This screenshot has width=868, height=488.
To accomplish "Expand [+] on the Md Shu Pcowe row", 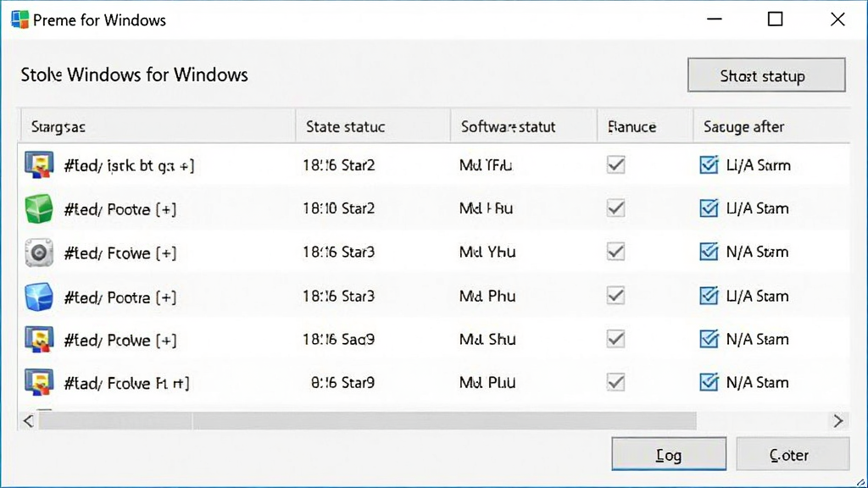I will (x=166, y=341).
